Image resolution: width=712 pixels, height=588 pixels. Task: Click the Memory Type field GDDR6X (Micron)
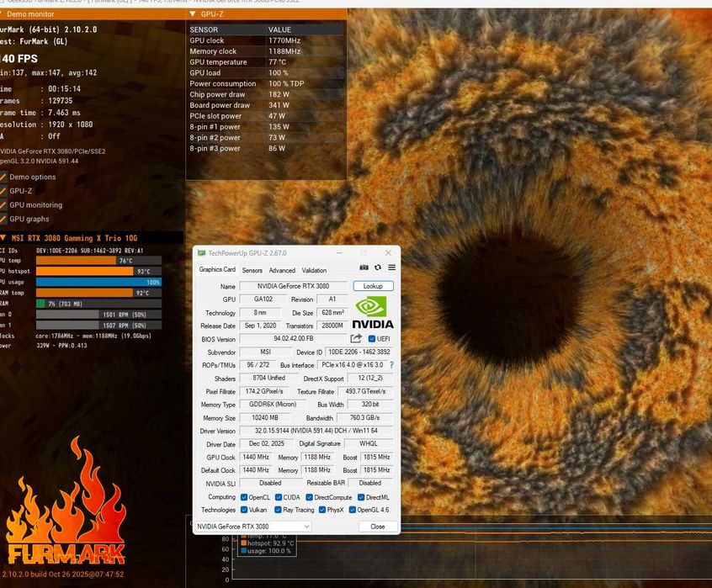(x=273, y=405)
